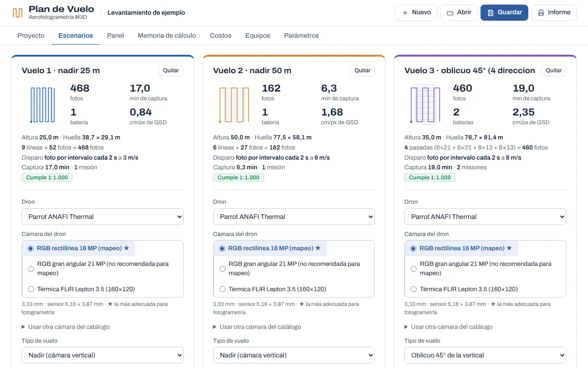Click the Levantamiento de ejemplo project name
The height and width of the screenshot is (368, 588).
coord(146,13)
